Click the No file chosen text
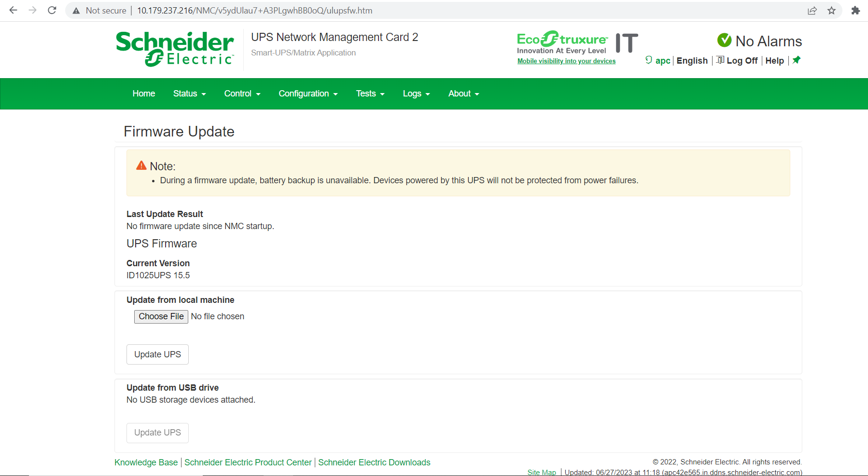The image size is (868, 476). (218, 316)
